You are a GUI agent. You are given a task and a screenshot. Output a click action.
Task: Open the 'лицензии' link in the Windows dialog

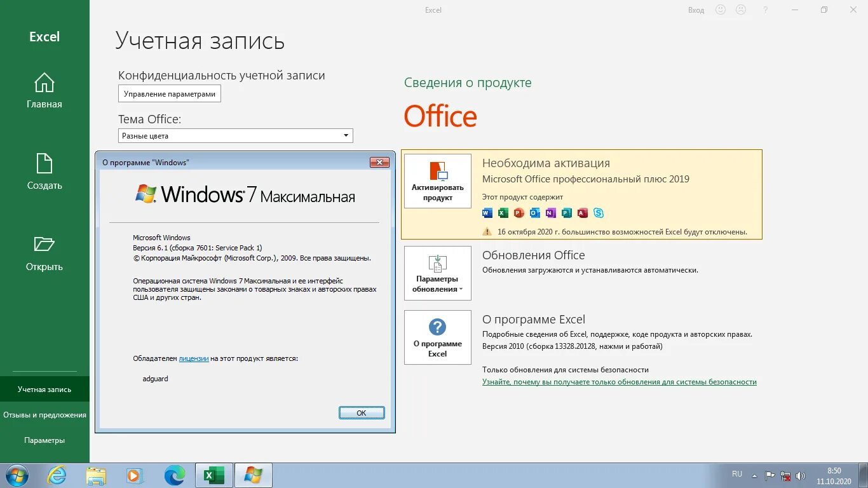click(x=193, y=358)
